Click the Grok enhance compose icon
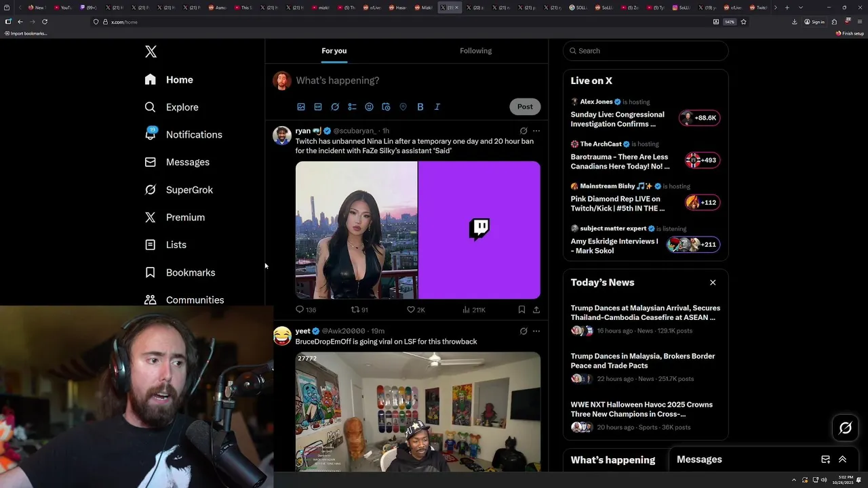Image resolution: width=868 pixels, height=488 pixels. click(x=335, y=107)
